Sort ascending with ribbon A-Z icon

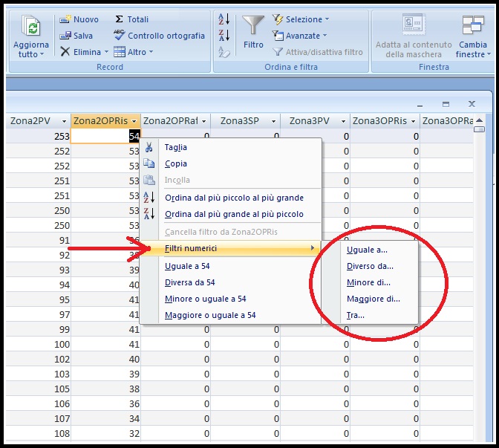click(224, 19)
